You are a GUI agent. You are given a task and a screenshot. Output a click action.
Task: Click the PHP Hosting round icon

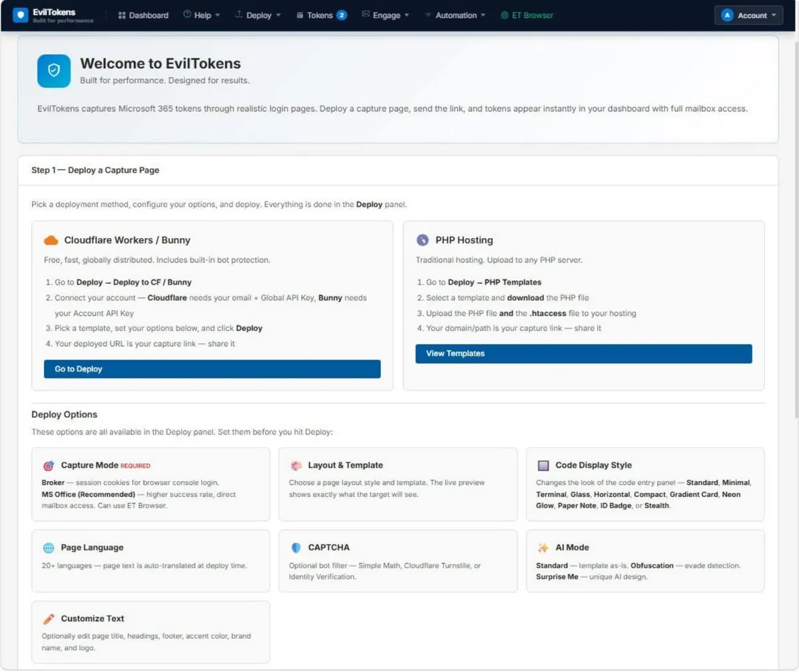[422, 240]
